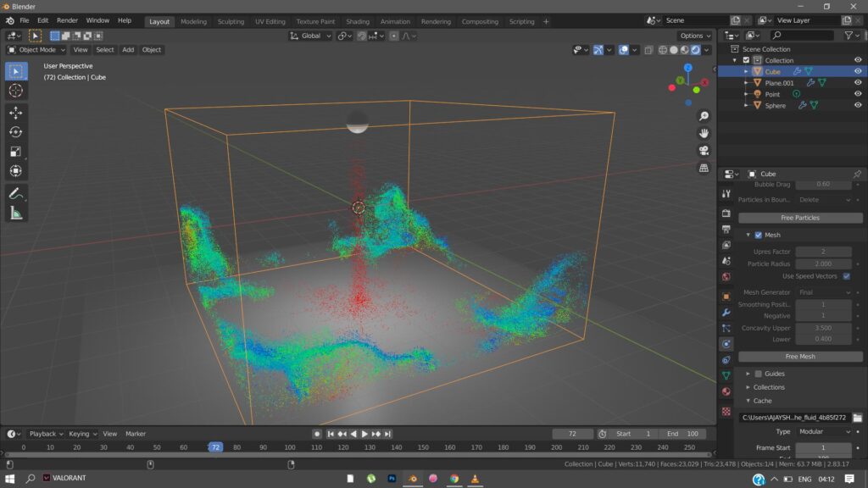868x488 pixels.
Task: Hide the Sphere object in outliner
Action: point(858,105)
